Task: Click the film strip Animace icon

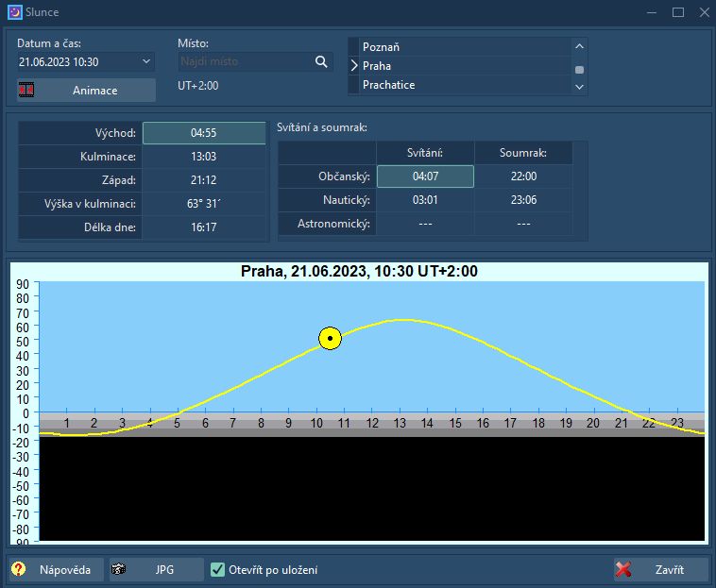Action: pos(26,91)
